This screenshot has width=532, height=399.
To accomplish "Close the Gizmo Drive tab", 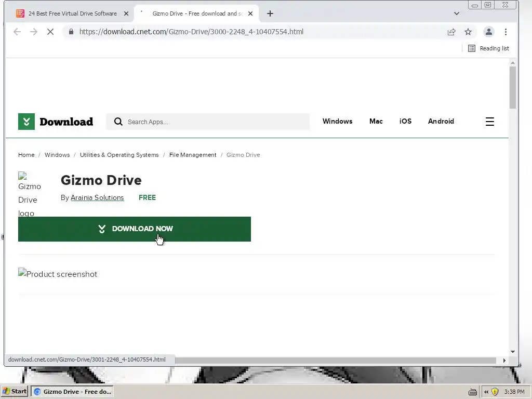I will coord(250,14).
